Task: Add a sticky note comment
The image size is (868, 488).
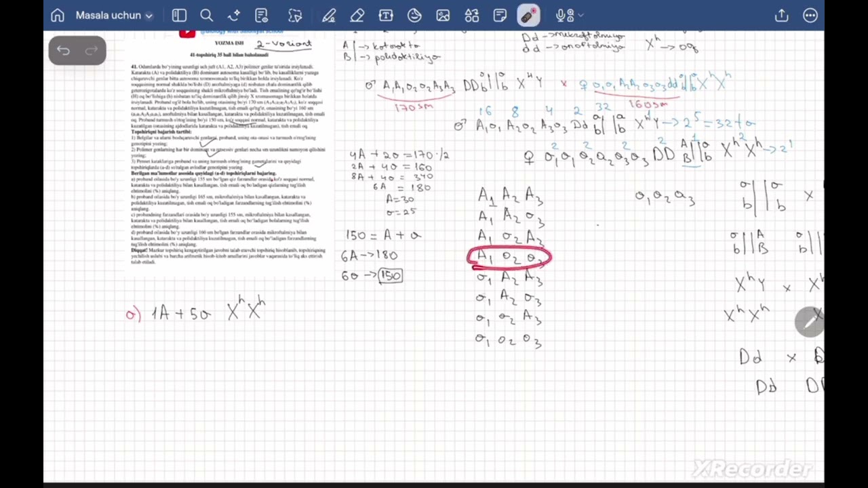Action: pyautogui.click(x=500, y=15)
